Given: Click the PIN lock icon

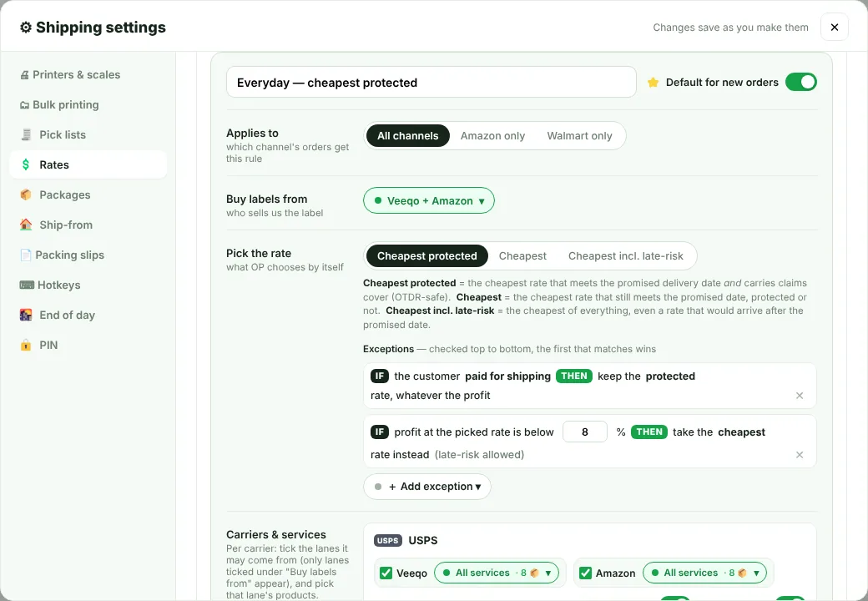Looking at the screenshot, I should tap(26, 345).
